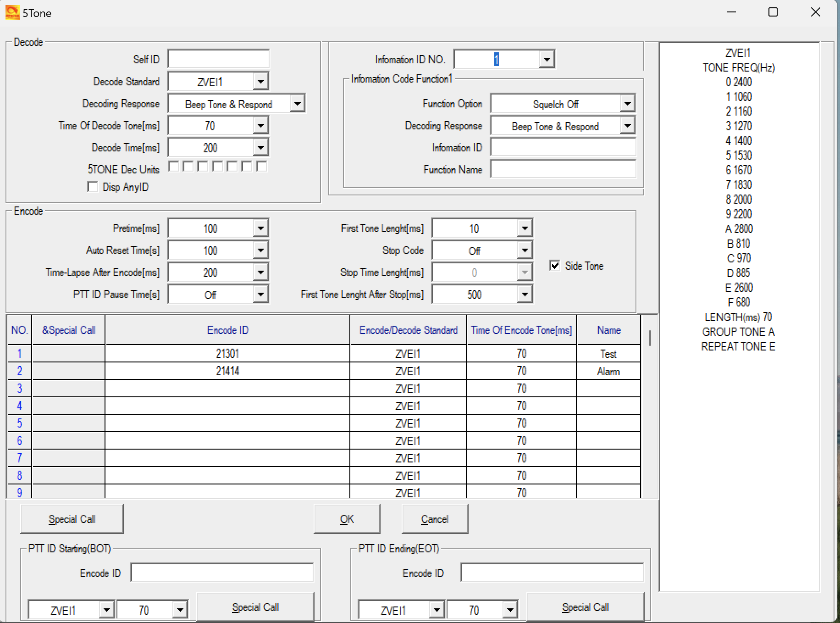Select the Encode ID cell containing 21414

tap(227, 371)
